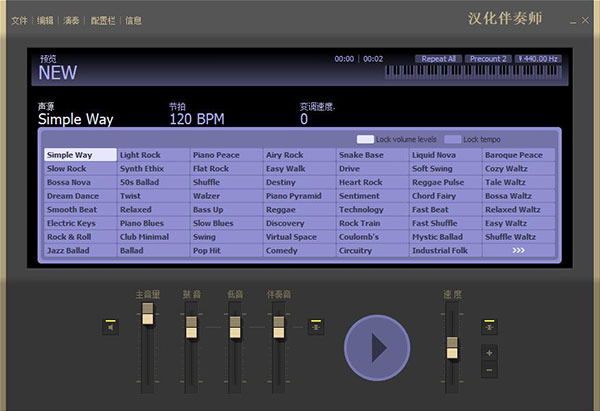Pick the Reggae style cell
Viewport: 600px width, 411px height.
[300, 209]
